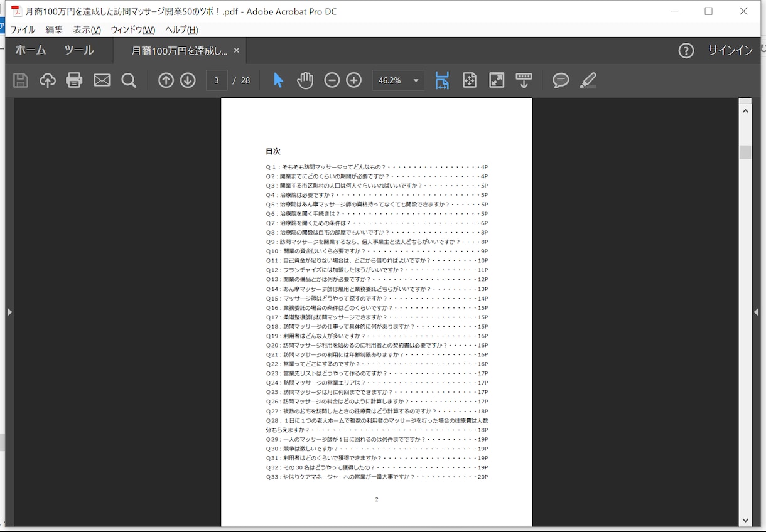Click the Q15 マッサージ師はどうやって探す line

(x=377, y=298)
